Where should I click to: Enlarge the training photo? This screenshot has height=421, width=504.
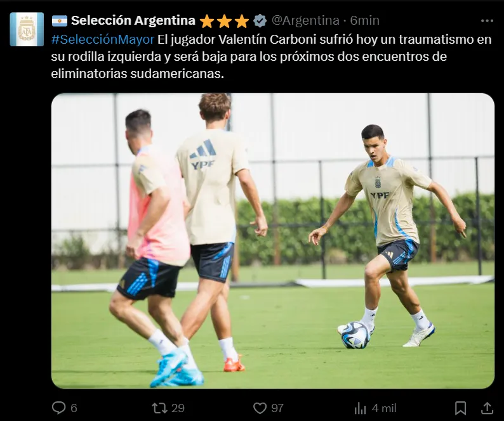(272, 241)
